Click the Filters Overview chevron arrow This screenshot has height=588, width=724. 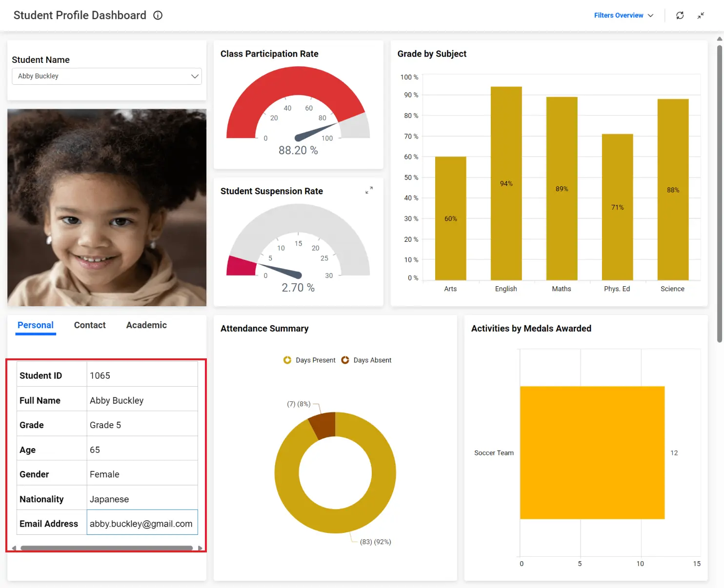tap(650, 16)
